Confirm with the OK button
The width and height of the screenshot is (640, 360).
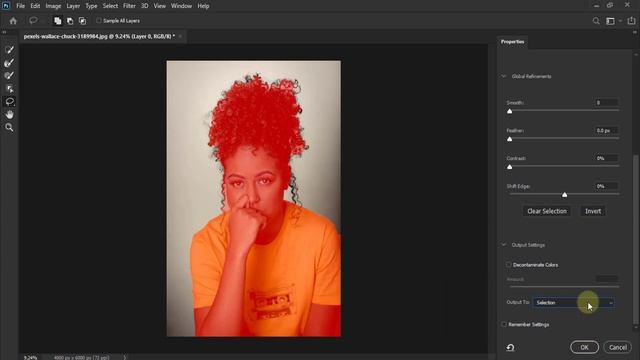(x=584, y=347)
